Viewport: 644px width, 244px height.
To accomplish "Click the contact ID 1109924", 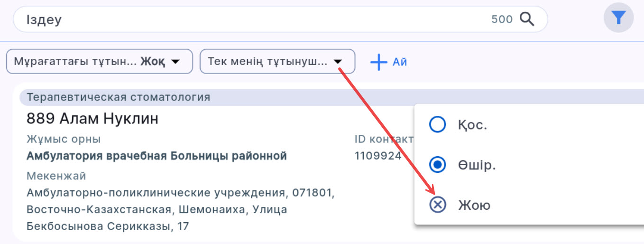I will [378, 156].
